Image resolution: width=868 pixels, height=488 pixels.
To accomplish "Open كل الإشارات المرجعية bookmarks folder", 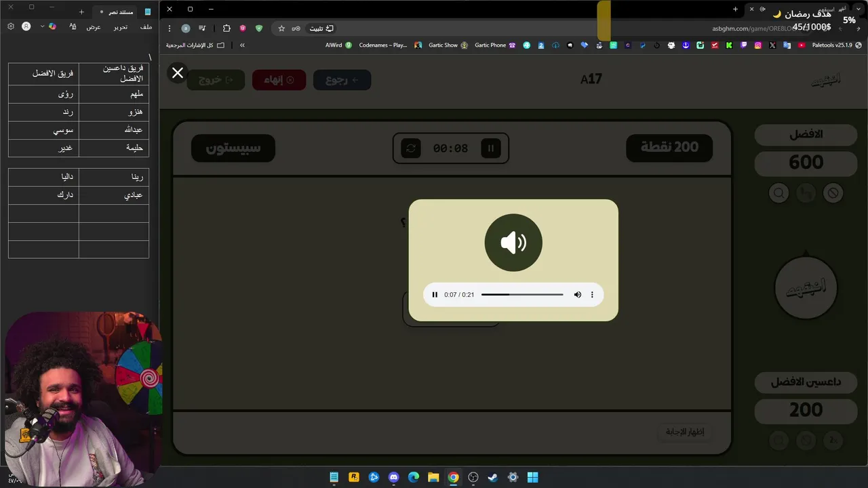I will (195, 45).
